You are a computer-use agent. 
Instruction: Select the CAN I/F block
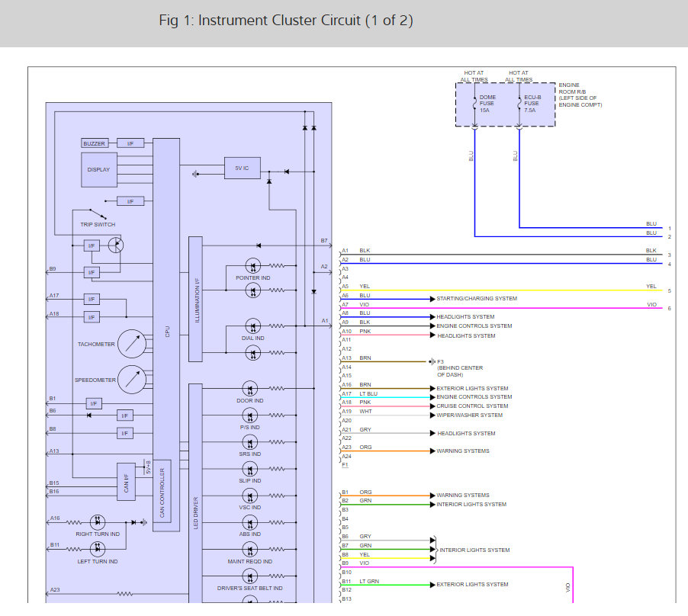[126, 482]
